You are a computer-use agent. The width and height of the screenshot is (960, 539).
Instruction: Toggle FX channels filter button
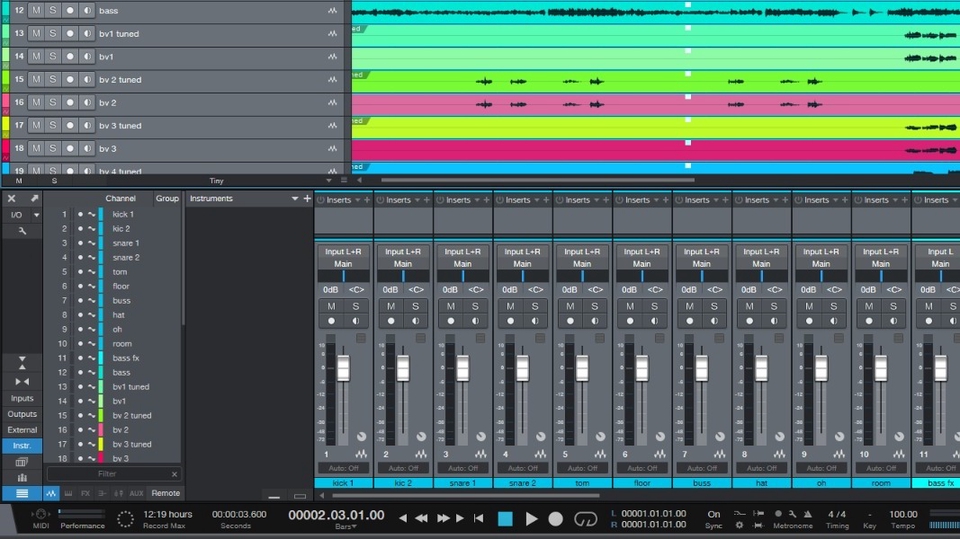(85, 493)
